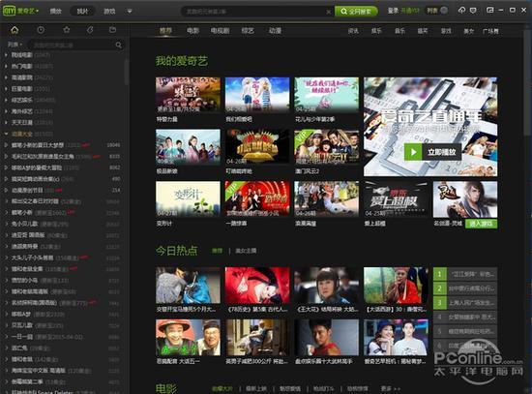Open the 《王大花》 hot video thumbnail
Viewport: 532px width, 394px height.
[326, 286]
